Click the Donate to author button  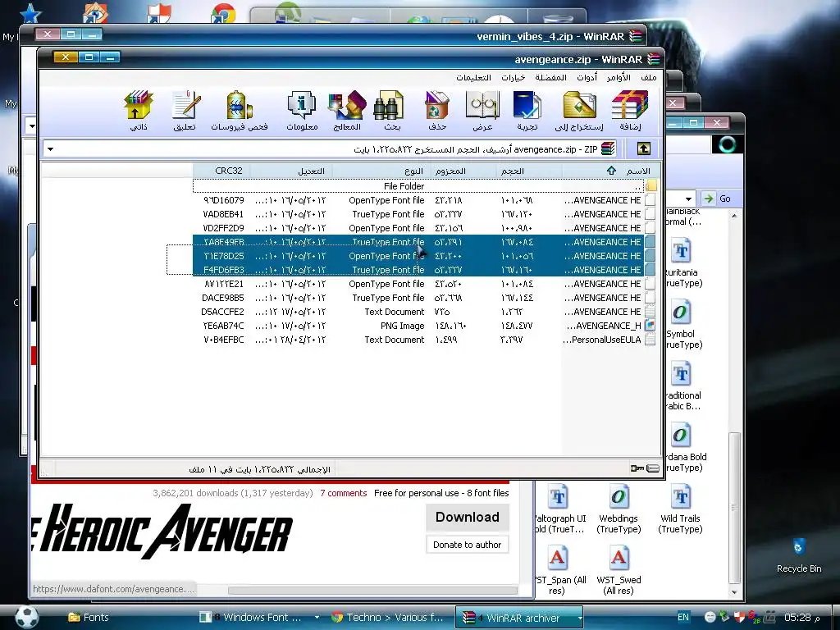coord(467,545)
